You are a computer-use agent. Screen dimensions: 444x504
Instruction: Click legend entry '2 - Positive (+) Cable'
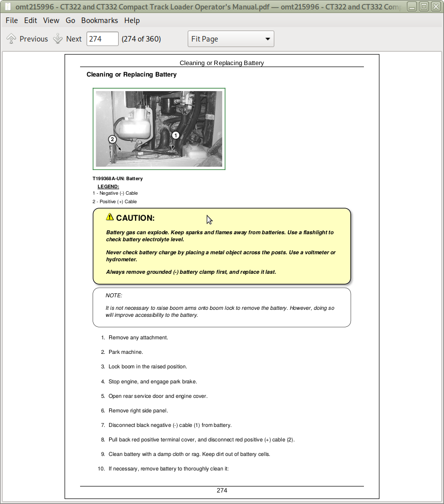115,202
